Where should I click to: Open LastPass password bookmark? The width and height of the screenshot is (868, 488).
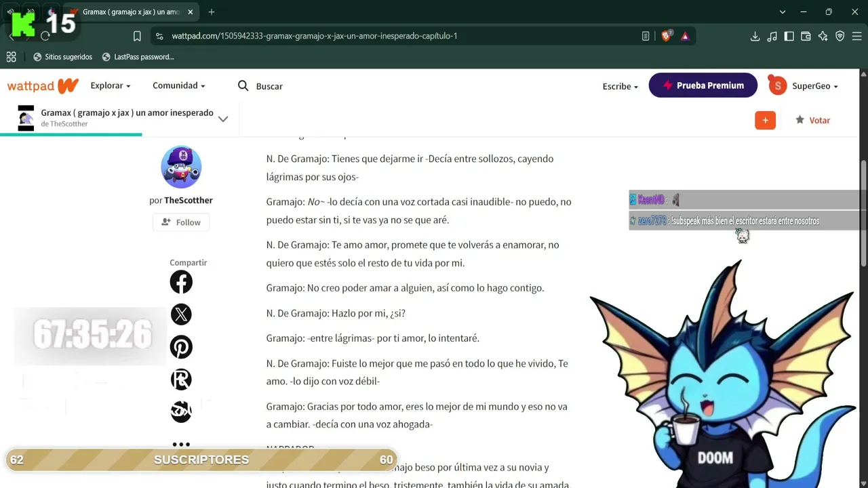[x=138, y=57]
